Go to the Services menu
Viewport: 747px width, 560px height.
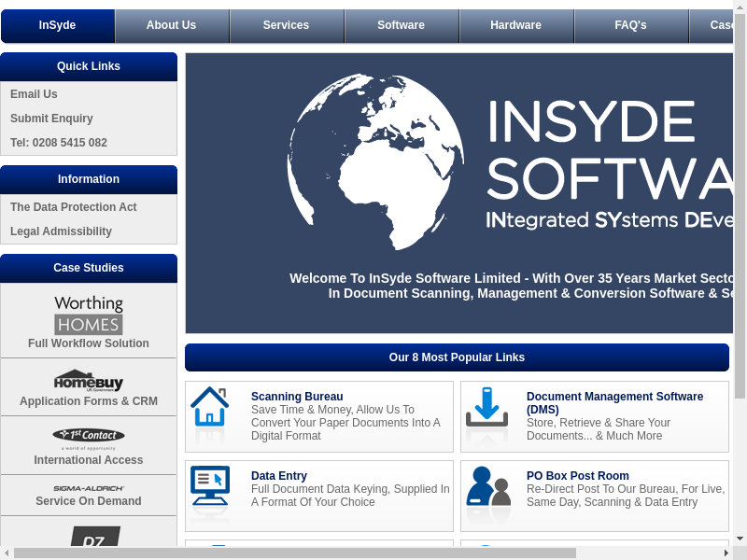(286, 25)
